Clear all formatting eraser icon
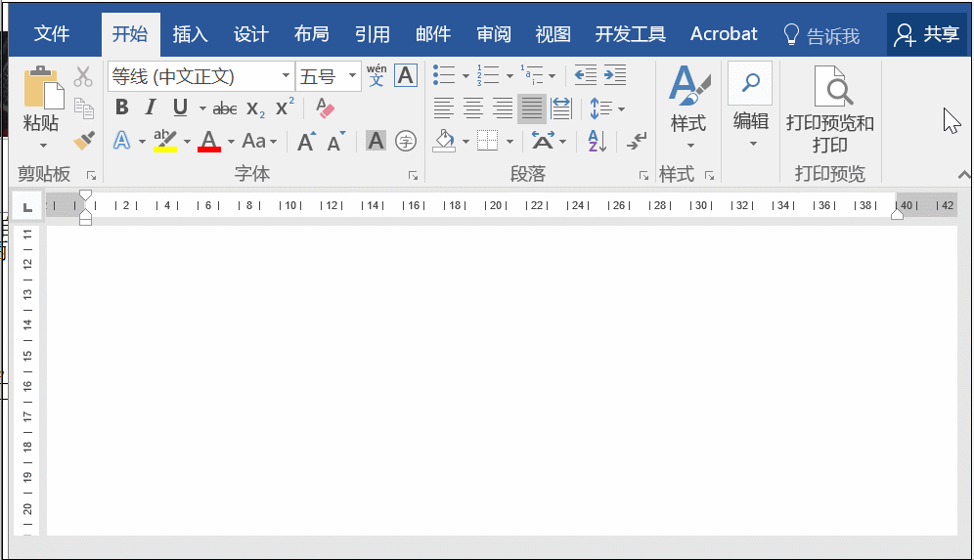Screen dimensions: 974x560 (x=325, y=108)
